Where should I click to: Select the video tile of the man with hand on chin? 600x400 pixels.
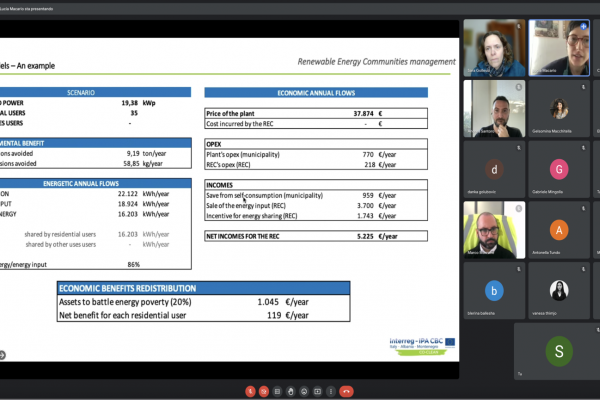click(494, 108)
